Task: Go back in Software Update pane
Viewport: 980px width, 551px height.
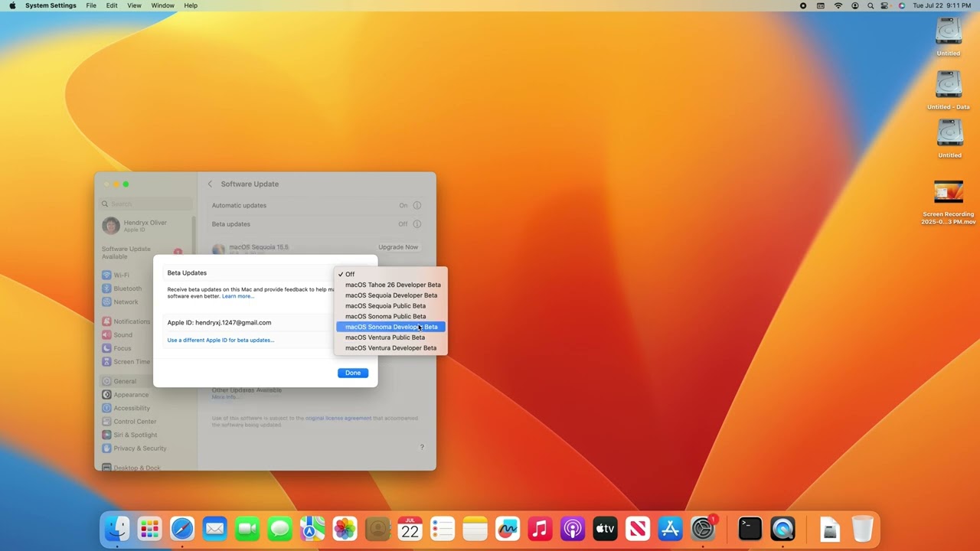Action: (210, 184)
